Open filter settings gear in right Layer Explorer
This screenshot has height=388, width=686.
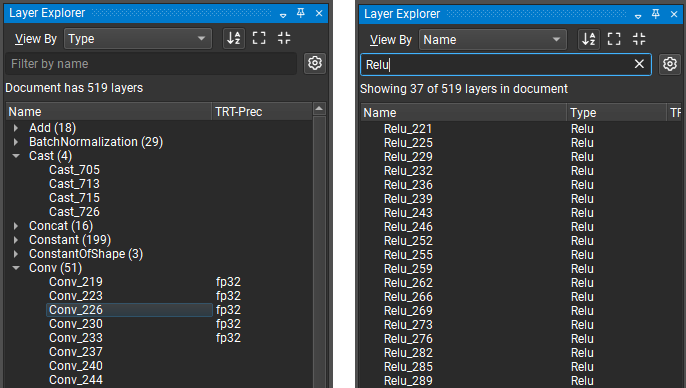[670, 64]
